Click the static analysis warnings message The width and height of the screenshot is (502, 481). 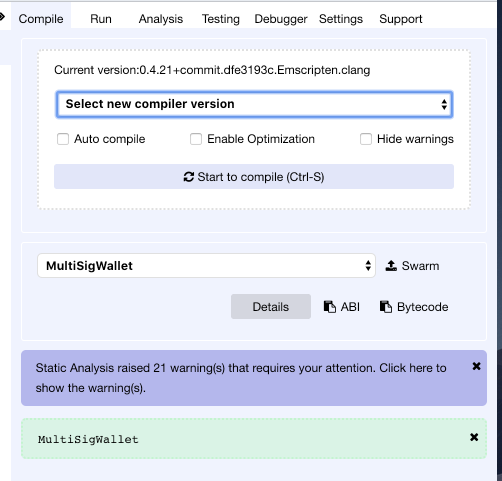[241, 378]
